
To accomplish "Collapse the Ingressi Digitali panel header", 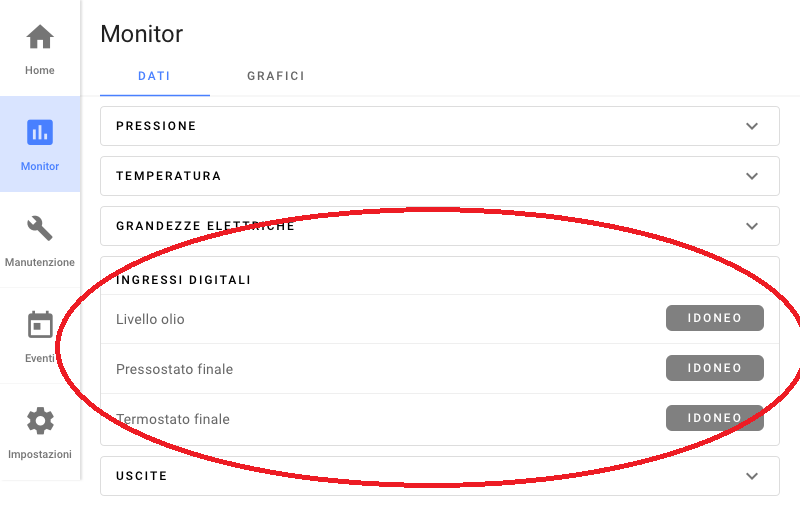I will [x=183, y=280].
